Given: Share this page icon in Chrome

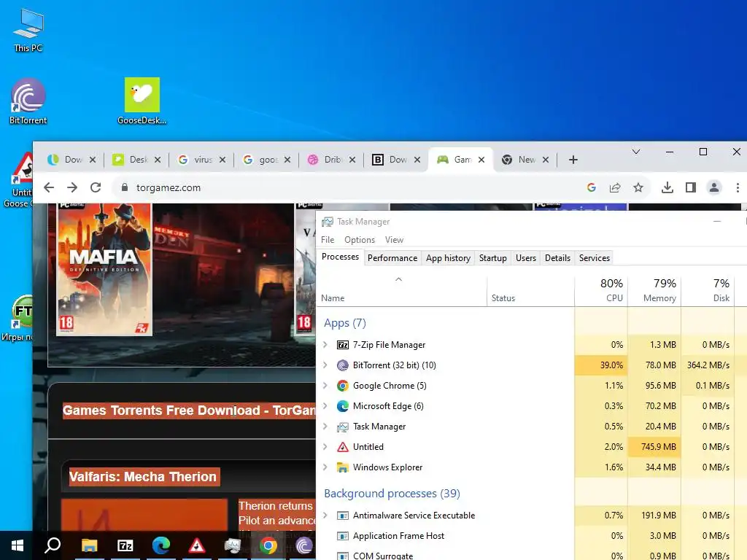Looking at the screenshot, I should (x=615, y=187).
